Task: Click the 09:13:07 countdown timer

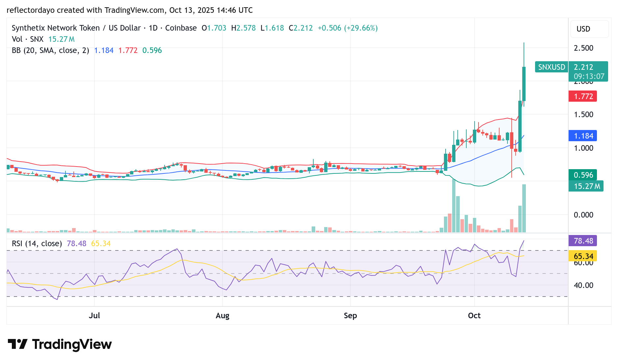Action: click(x=589, y=76)
